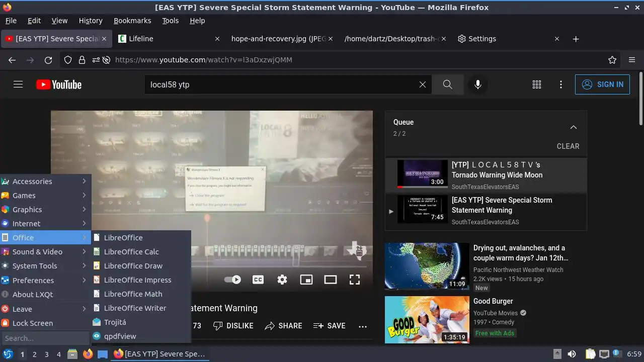The height and width of the screenshot is (362, 644).
Task: Switch to the hope-and-recovery.jpg tab
Action: pos(282,39)
